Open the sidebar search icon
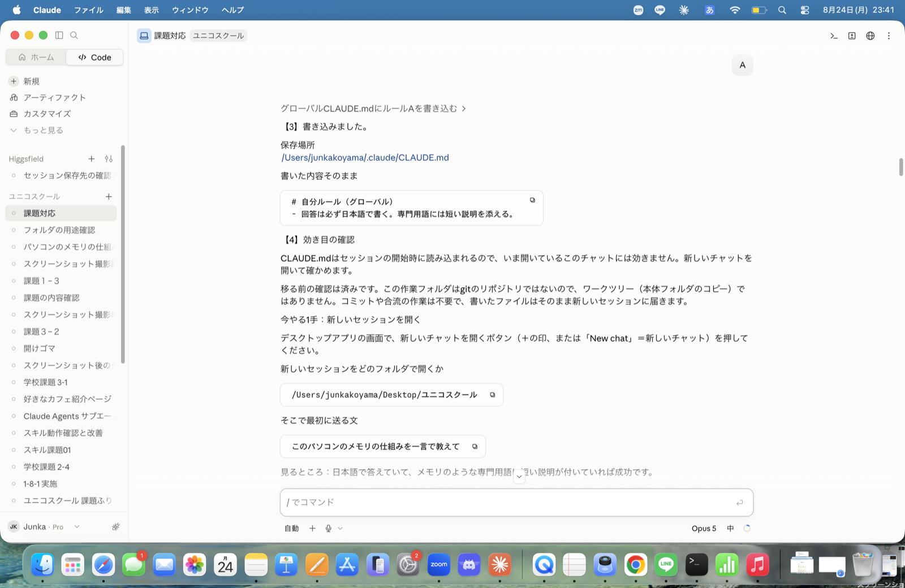Viewport: 905px width, 588px height. [x=74, y=35]
